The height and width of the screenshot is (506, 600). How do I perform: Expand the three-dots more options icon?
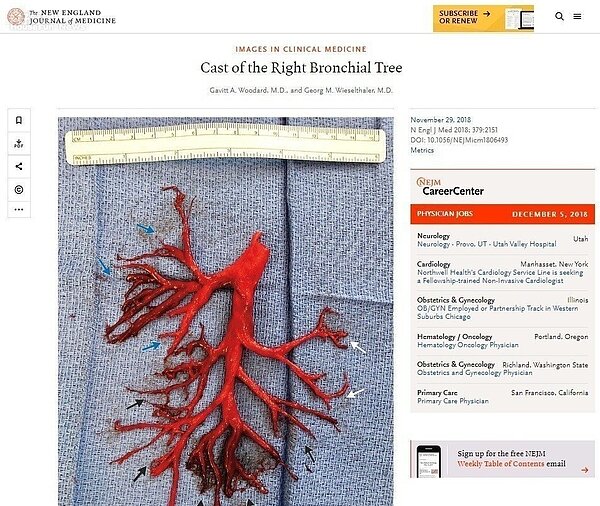coord(19,209)
